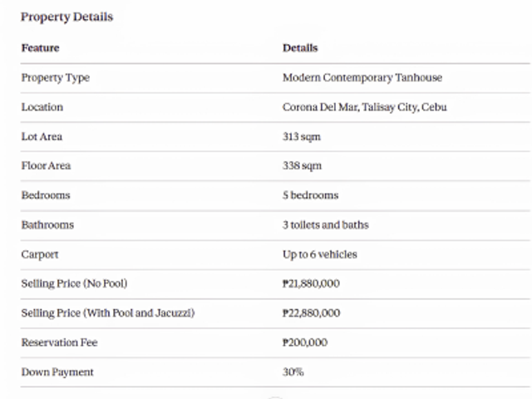Click the 30% down payment value
This screenshot has width=532, height=399.
[x=293, y=372]
